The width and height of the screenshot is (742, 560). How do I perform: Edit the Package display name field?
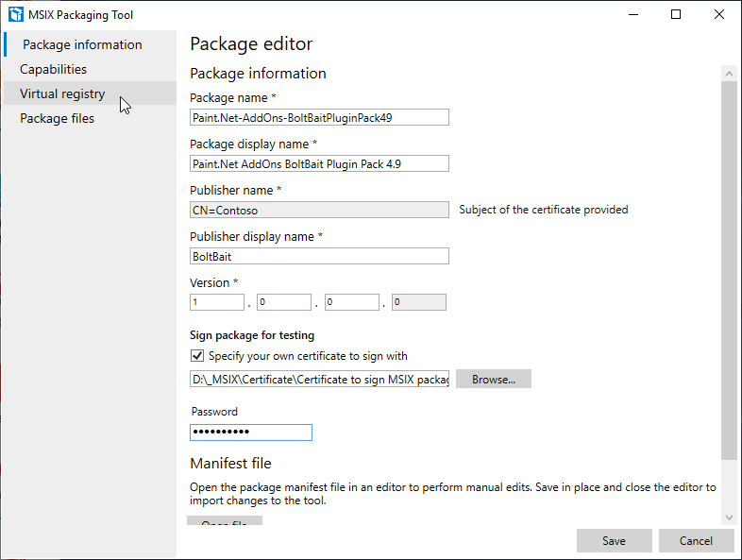(x=319, y=163)
